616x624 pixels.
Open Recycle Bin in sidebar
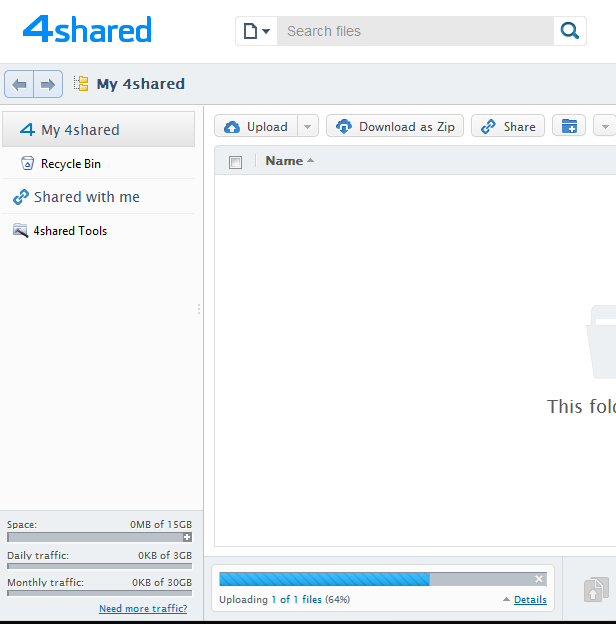coord(70,164)
